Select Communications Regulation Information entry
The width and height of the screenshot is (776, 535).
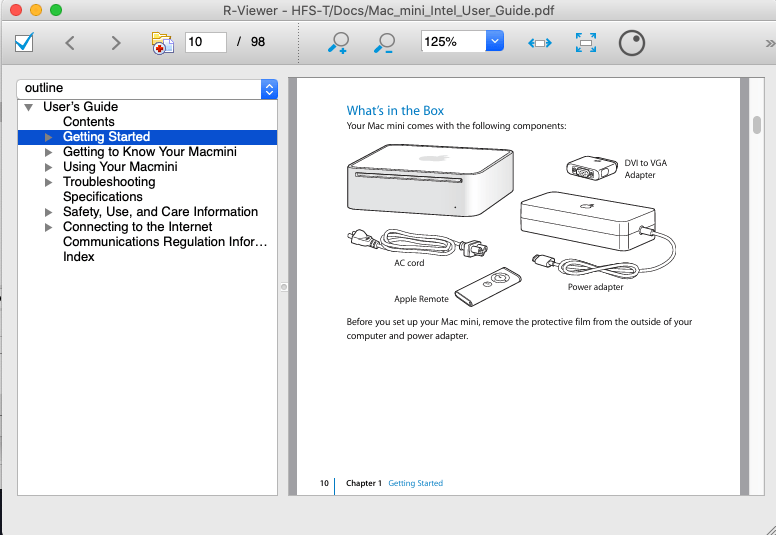(165, 242)
